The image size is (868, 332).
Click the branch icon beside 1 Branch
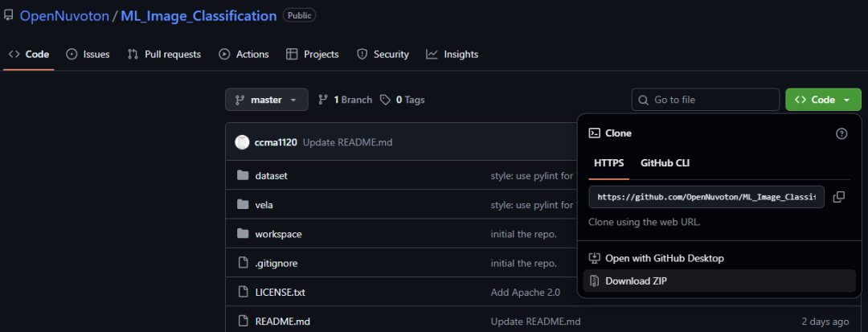click(x=323, y=100)
